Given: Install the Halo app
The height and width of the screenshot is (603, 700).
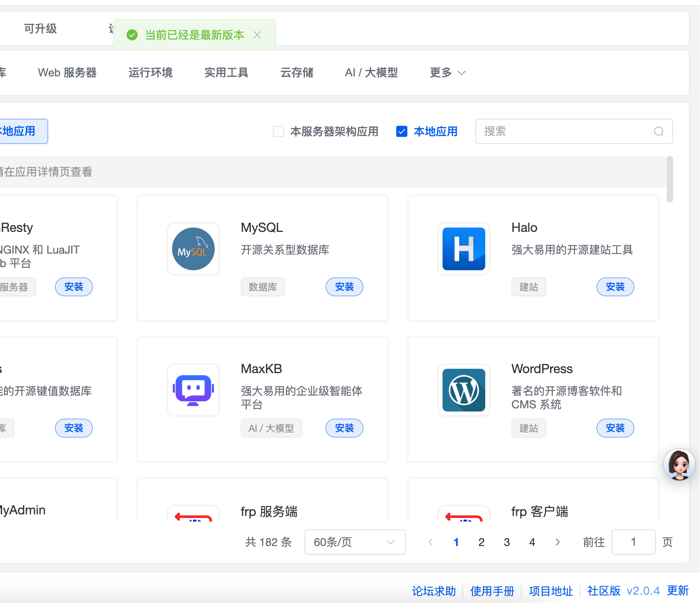Looking at the screenshot, I should pyautogui.click(x=615, y=287).
